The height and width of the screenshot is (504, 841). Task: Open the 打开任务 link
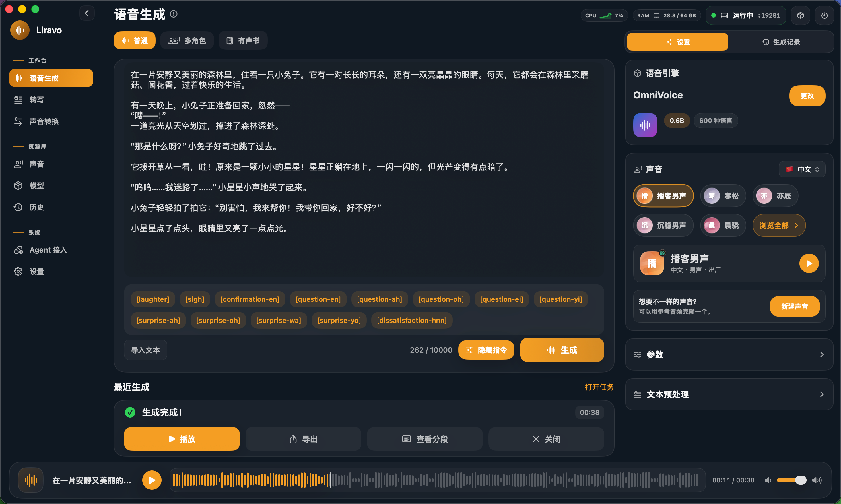pos(599,387)
